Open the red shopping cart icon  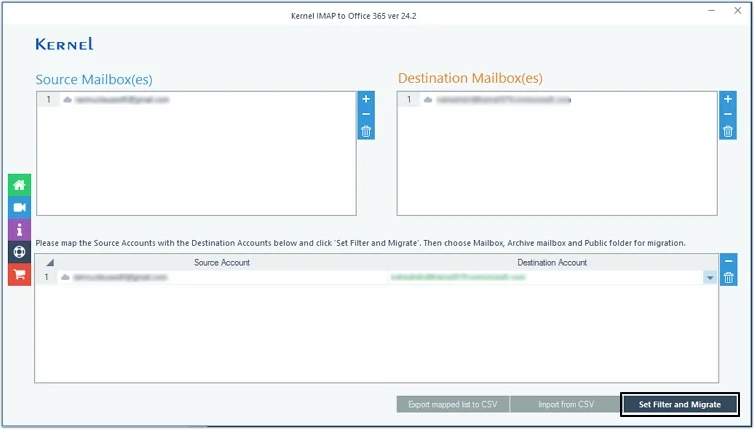(x=19, y=274)
